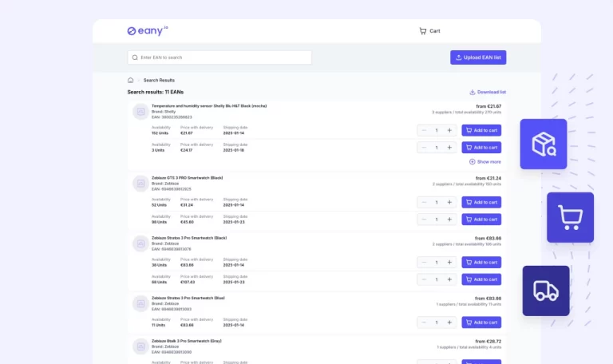Click Shelly Blu H&T sensor title

[209, 106]
